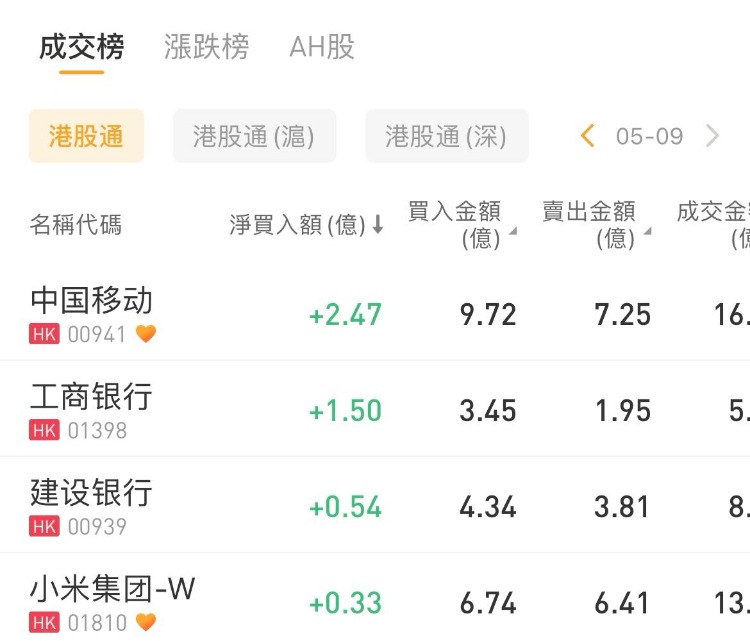Select the 港股通 filter
Screen dimensions: 750x641
86,136
